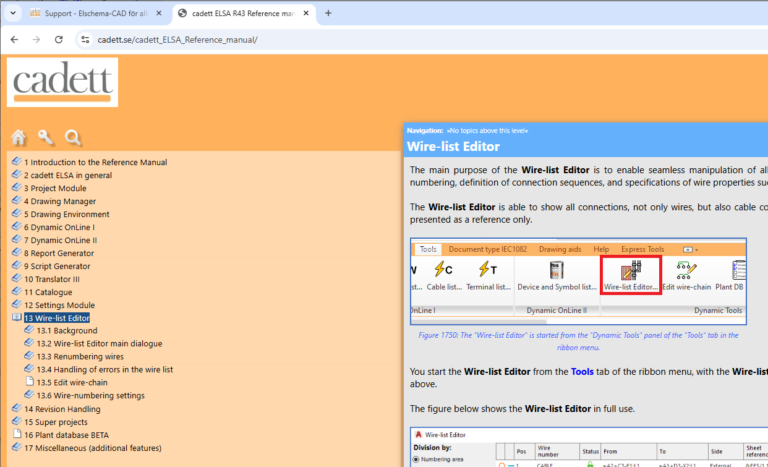Open topic 11 Catalogue
The image size is (768, 467).
pos(48,292)
